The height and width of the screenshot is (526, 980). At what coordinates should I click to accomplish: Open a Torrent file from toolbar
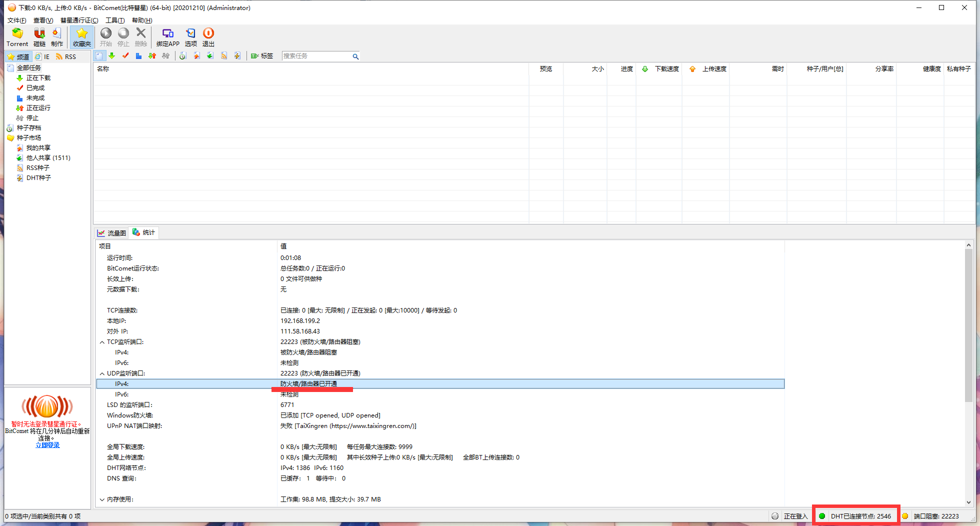pos(17,37)
